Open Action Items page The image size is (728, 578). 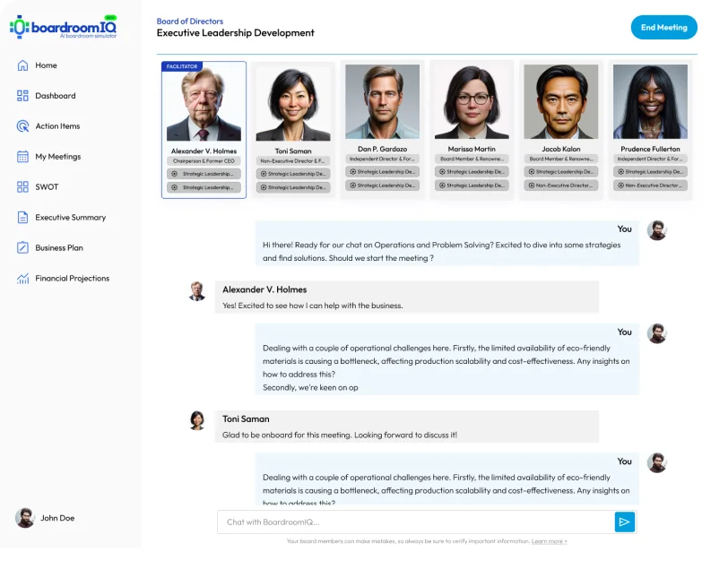coord(57,126)
